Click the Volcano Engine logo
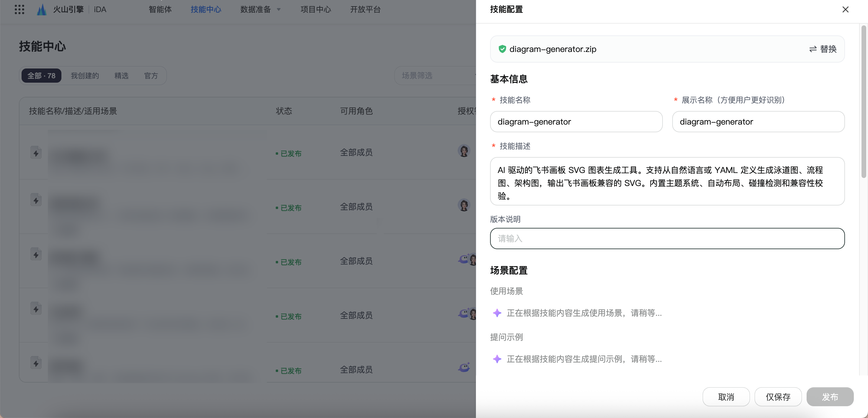The height and width of the screenshot is (418, 868). (41, 9)
